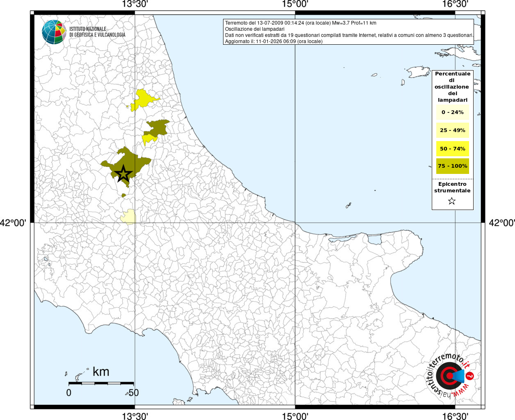515x420 pixels.
Task: Select the 50 - 74% legend swatch
Action: pyautogui.click(x=452, y=148)
